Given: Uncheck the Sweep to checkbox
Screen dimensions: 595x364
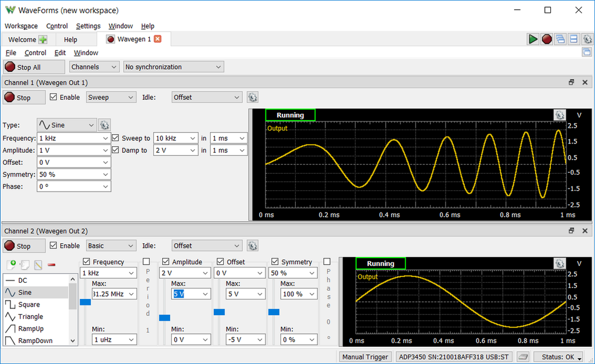Looking at the screenshot, I should [116, 138].
